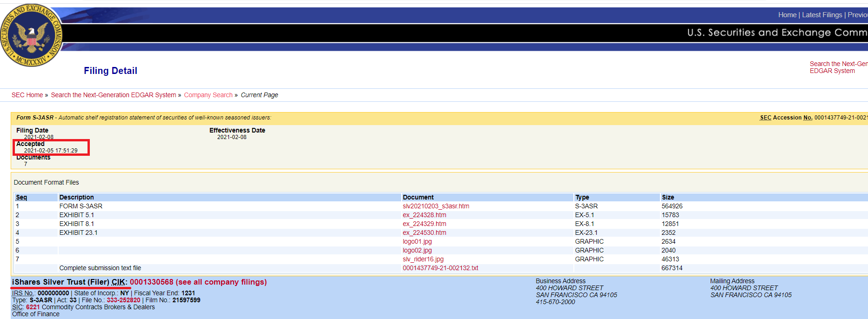Screen dimensions: 868x319
Task: Open the red Search the Next-Generation EDGAR System link
Action: (838, 67)
